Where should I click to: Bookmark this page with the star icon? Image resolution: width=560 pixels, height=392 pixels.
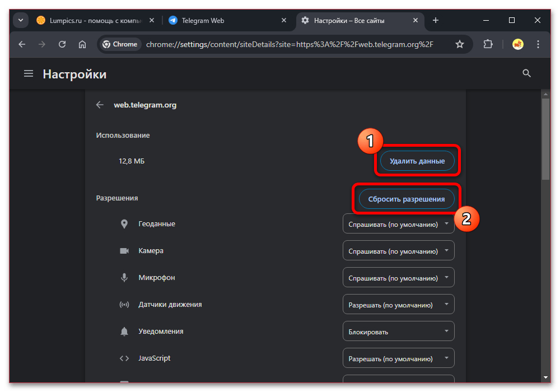(460, 44)
